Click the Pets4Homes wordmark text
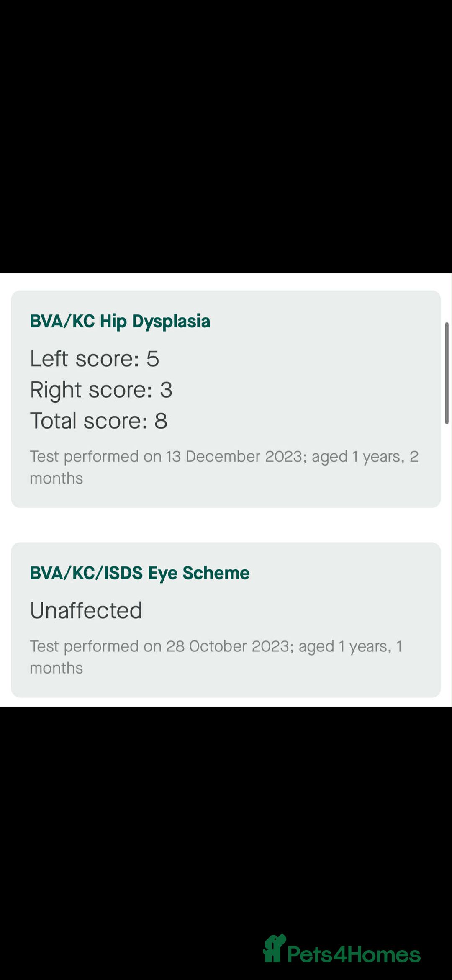Image resolution: width=452 pixels, height=980 pixels. click(x=354, y=955)
